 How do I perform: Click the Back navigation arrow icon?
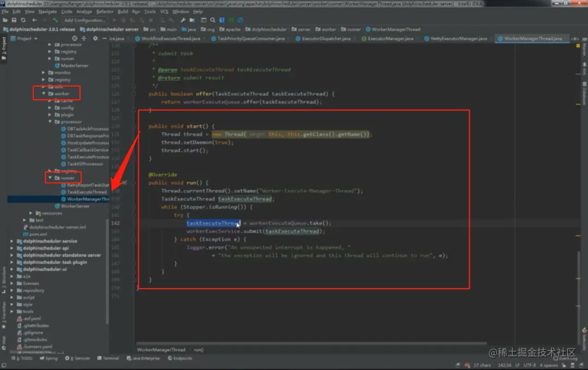34,20
